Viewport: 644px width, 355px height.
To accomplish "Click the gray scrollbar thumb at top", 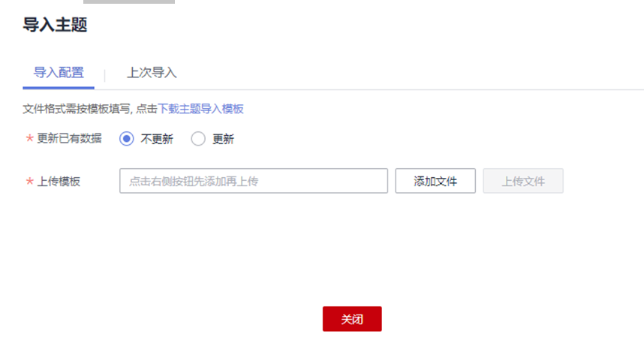I will coord(129,2).
